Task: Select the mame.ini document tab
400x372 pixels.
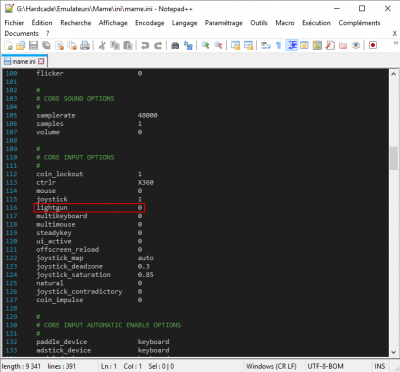Action: [x=24, y=61]
